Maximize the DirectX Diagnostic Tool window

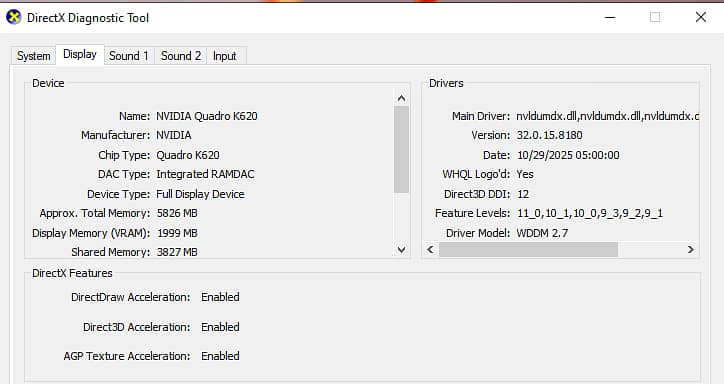655,18
